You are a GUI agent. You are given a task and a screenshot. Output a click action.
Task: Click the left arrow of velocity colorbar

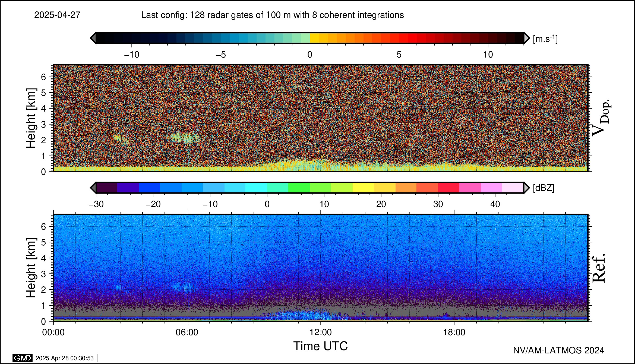coord(93,38)
